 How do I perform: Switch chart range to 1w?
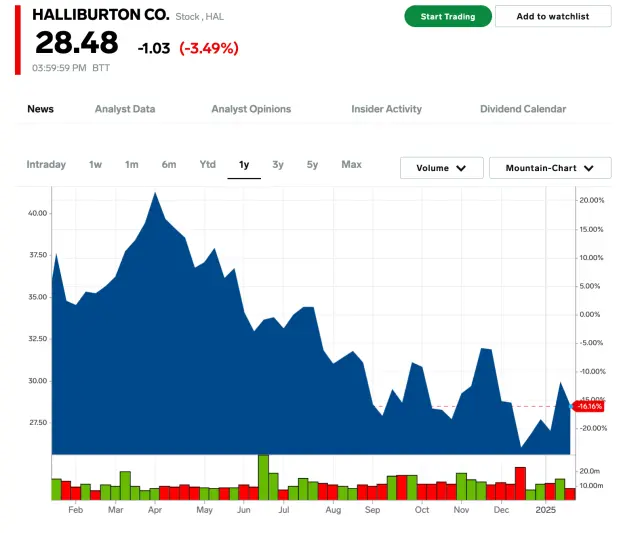(95, 165)
